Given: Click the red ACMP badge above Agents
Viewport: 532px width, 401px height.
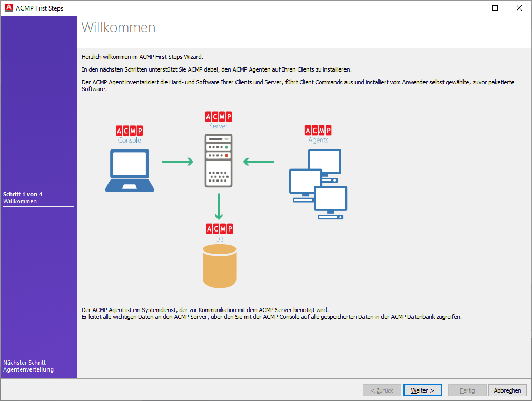Looking at the screenshot, I should click(318, 131).
